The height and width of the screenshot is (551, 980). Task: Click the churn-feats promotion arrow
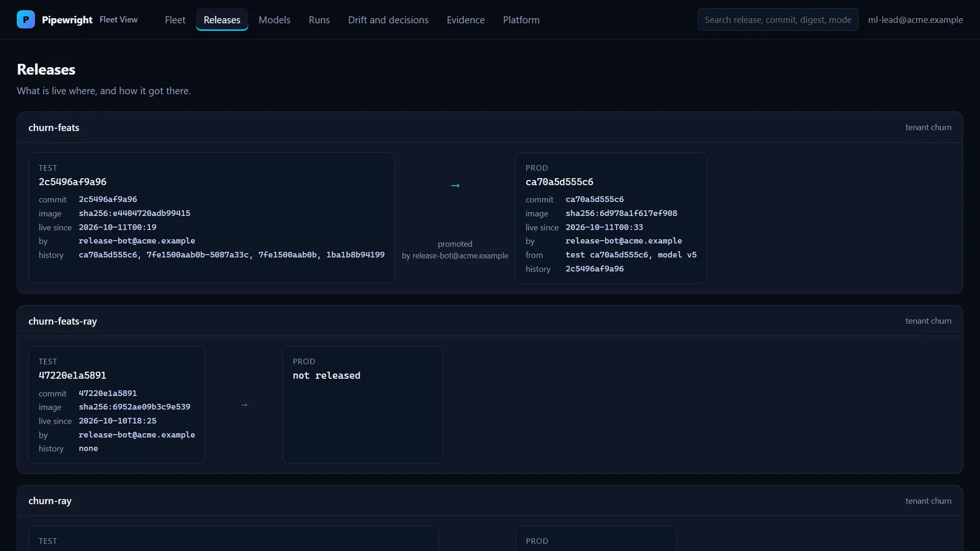455,186
